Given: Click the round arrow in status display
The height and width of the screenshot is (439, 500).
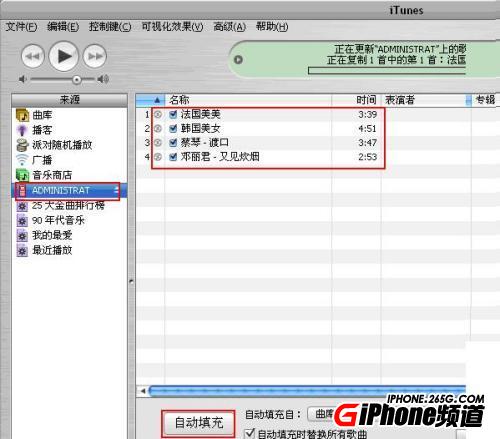Looking at the screenshot, I should tap(238, 60).
